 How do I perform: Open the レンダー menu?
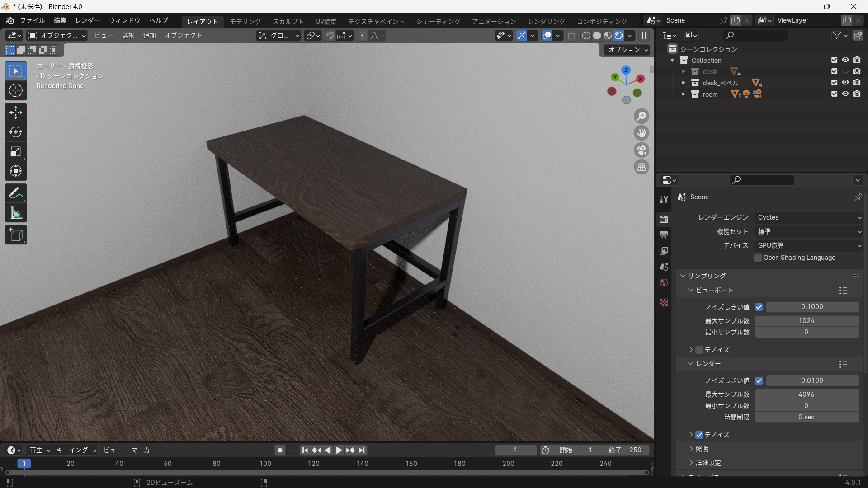click(x=88, y=20)
